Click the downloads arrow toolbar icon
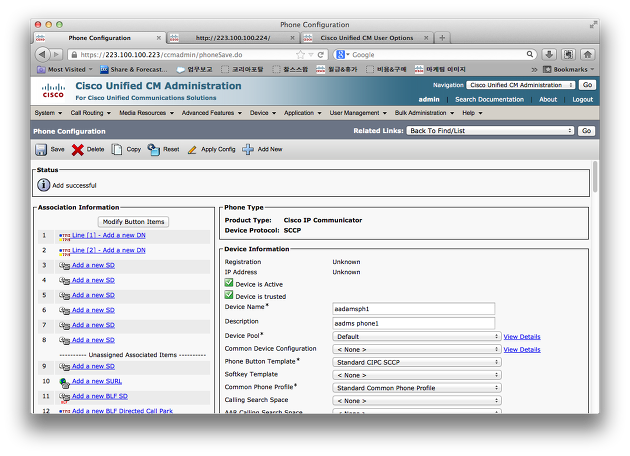 (x=549, y=54)
